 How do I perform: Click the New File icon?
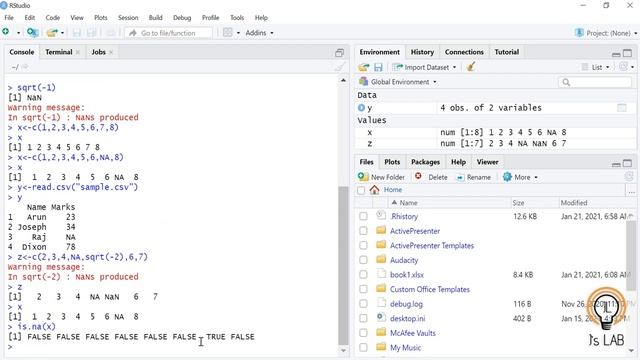6,32
